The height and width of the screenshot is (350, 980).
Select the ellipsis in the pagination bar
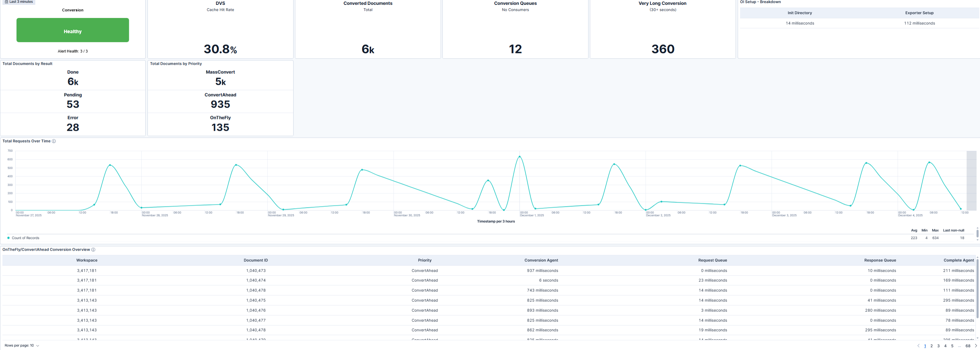tap(960, 346)
